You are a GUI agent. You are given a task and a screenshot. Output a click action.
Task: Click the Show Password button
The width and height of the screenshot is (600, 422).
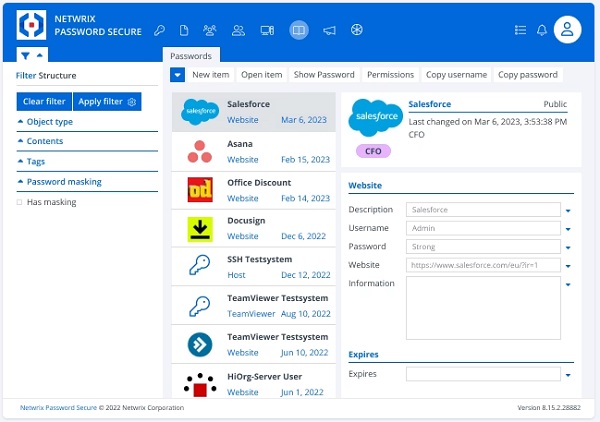pos(323,75)
